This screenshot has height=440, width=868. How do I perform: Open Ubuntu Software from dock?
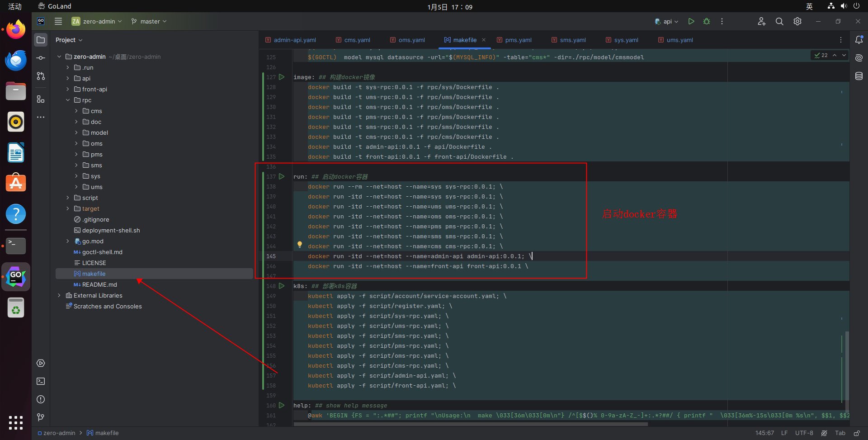[16, 183]
